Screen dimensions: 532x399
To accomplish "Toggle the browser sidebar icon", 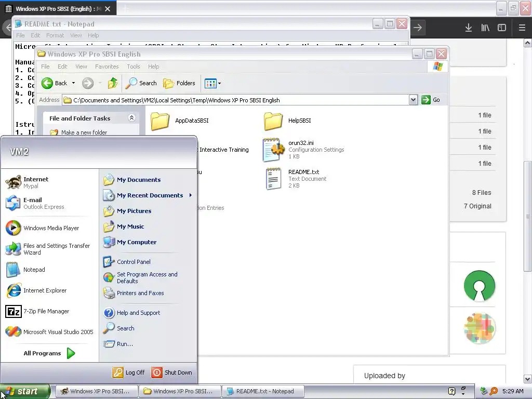I will 502,28.
